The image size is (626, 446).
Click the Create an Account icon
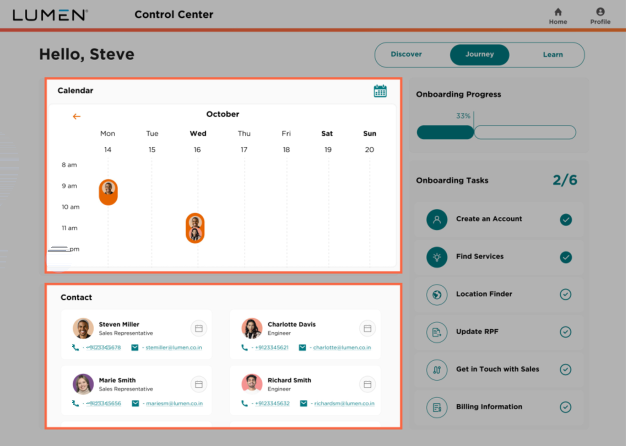[x=437, y=220]
